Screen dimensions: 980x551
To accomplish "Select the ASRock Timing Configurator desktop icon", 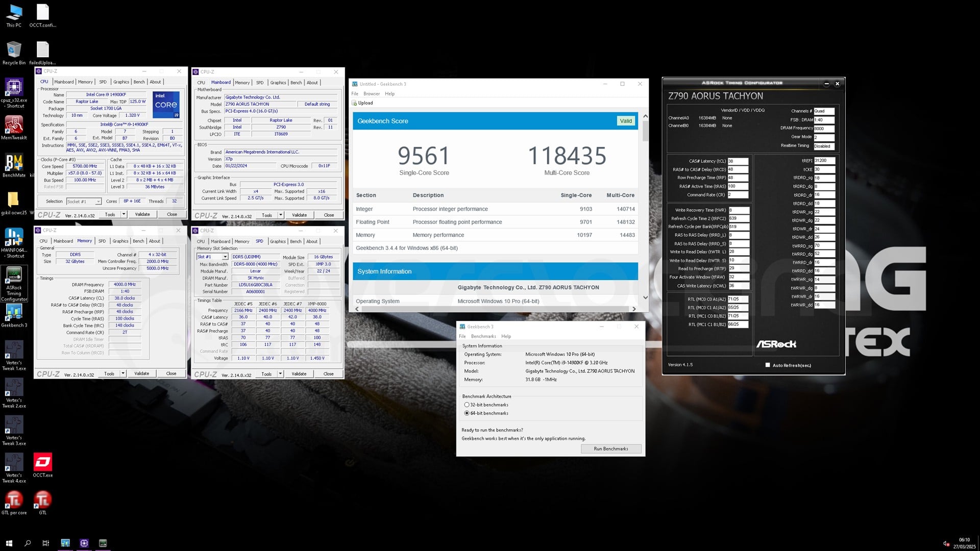I will tap(14, 284).
